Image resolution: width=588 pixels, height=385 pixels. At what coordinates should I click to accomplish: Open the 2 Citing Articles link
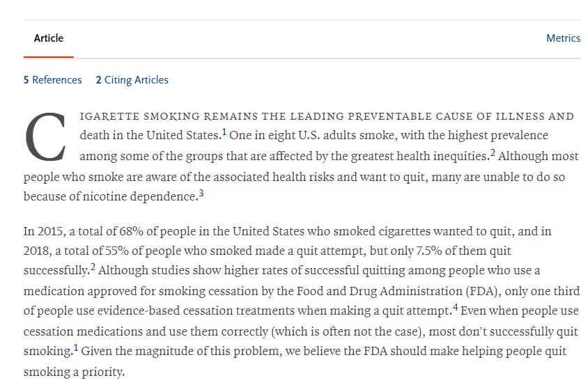(x=132, y=80)
